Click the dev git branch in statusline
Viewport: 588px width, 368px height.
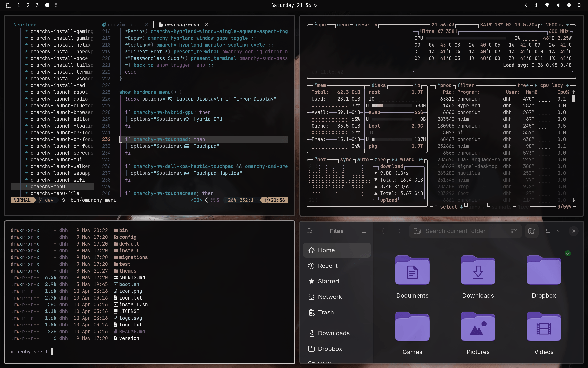tap(46, 200)
